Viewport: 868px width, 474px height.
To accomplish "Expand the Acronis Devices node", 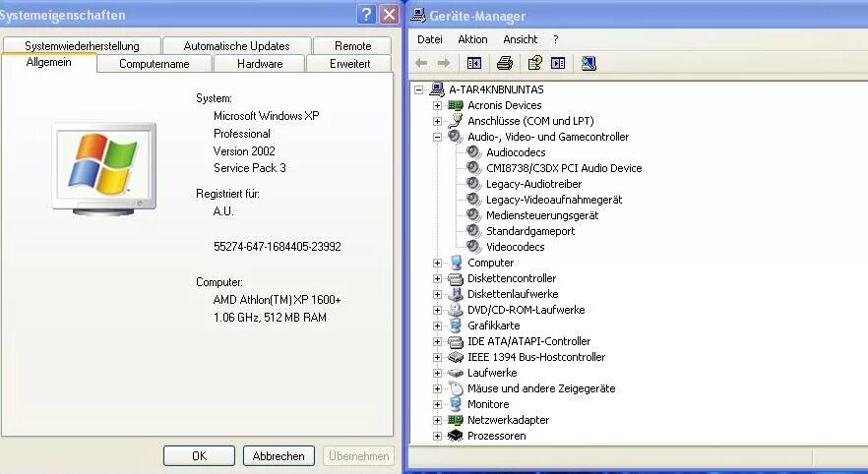I will coord(437,105).
